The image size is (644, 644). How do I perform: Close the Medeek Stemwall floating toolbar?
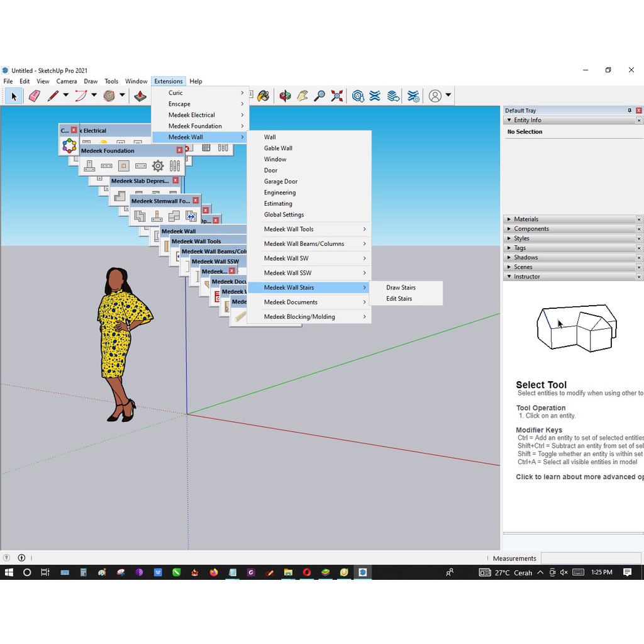(x=196, y=201)
